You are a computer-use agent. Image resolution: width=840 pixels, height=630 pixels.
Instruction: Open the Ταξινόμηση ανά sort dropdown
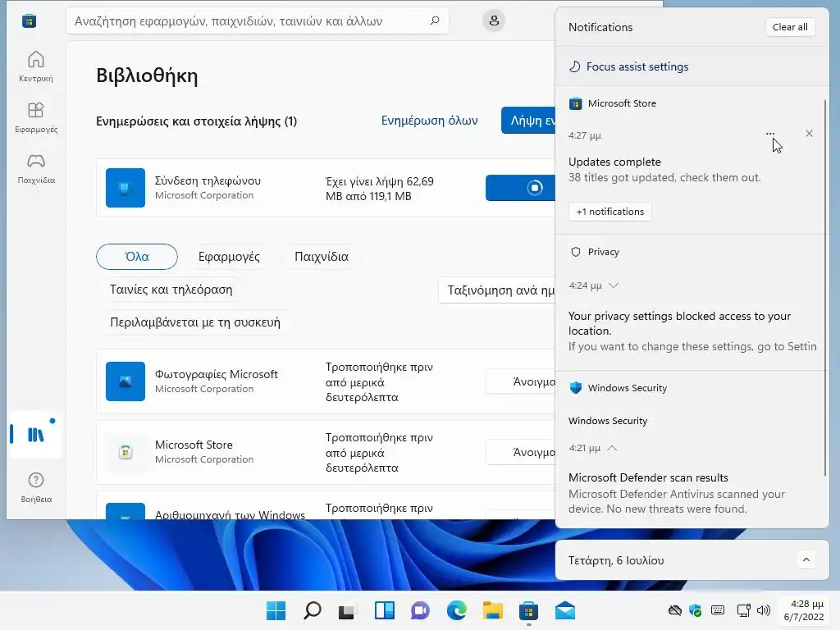[x=497, y=290]
